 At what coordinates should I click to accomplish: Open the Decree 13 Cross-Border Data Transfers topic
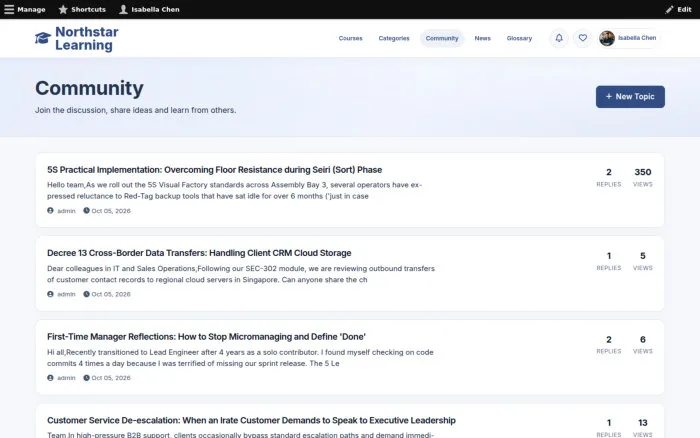[199, 253]
